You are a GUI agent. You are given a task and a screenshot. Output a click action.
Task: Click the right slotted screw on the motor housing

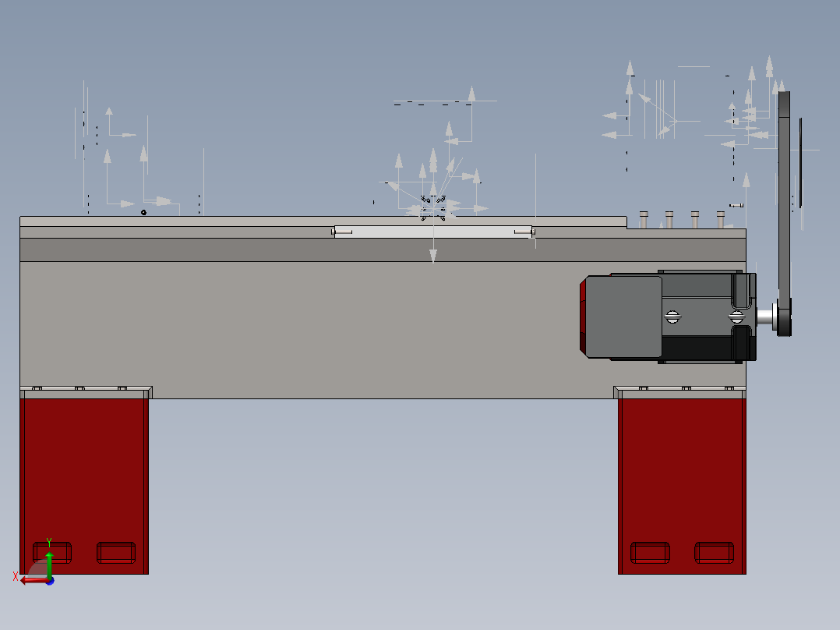pos(738,317)
